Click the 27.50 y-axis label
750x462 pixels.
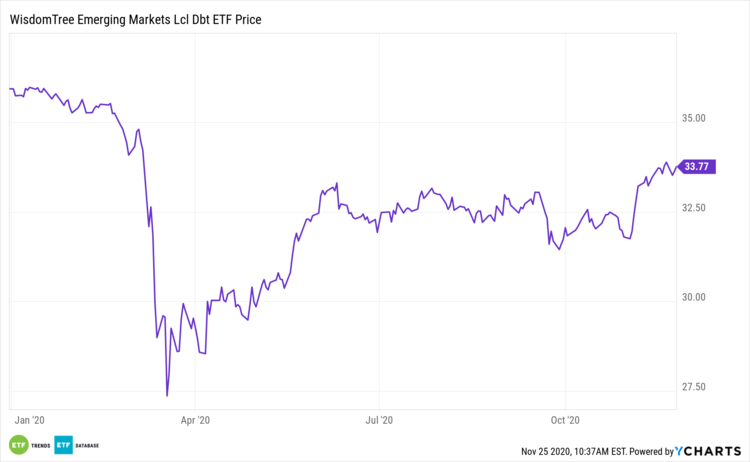pyautogui.click(x=693, y=387)
